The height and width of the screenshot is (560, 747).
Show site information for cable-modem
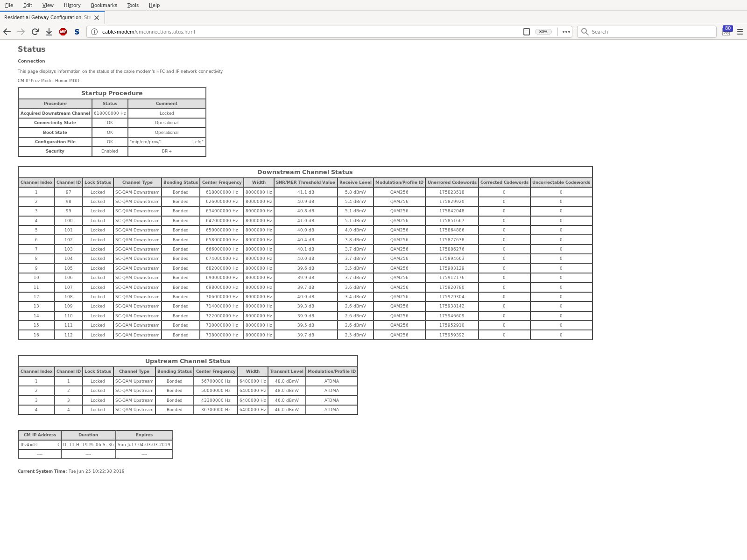pos(94,32)
